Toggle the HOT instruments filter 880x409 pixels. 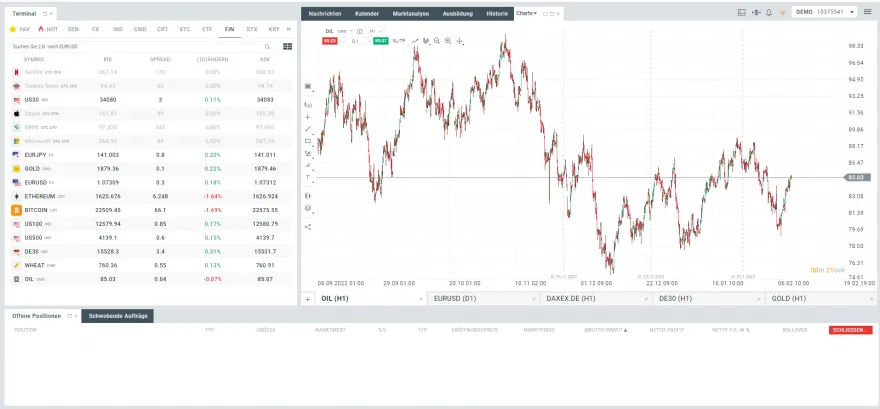[48, 29]
